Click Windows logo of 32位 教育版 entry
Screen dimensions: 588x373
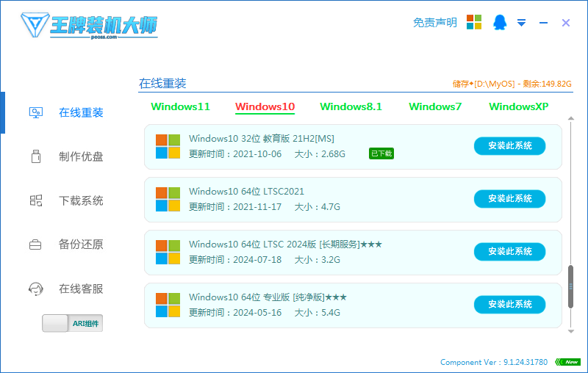tap(168, 146)
